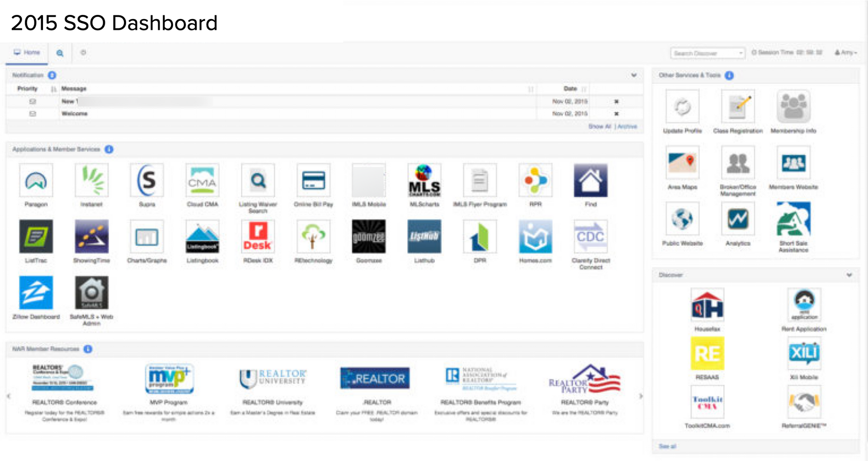868x461 pixels.
Task: Open Broker/Office Management
Action: 738,162
